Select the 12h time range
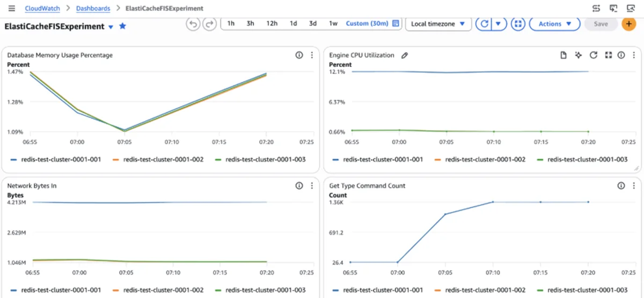The height and width of the screenshot is (298, 644). [x=272, y=24]
